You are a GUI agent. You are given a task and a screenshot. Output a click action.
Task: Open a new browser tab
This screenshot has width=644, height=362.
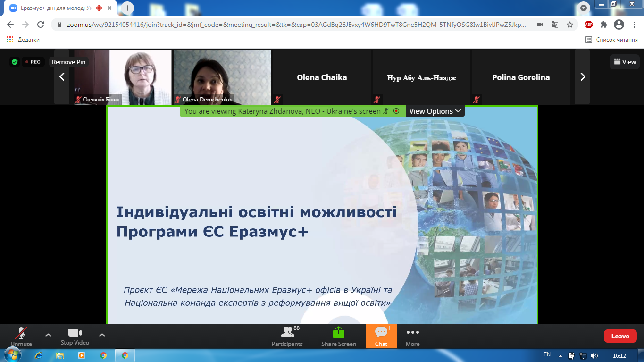[127, 8]
